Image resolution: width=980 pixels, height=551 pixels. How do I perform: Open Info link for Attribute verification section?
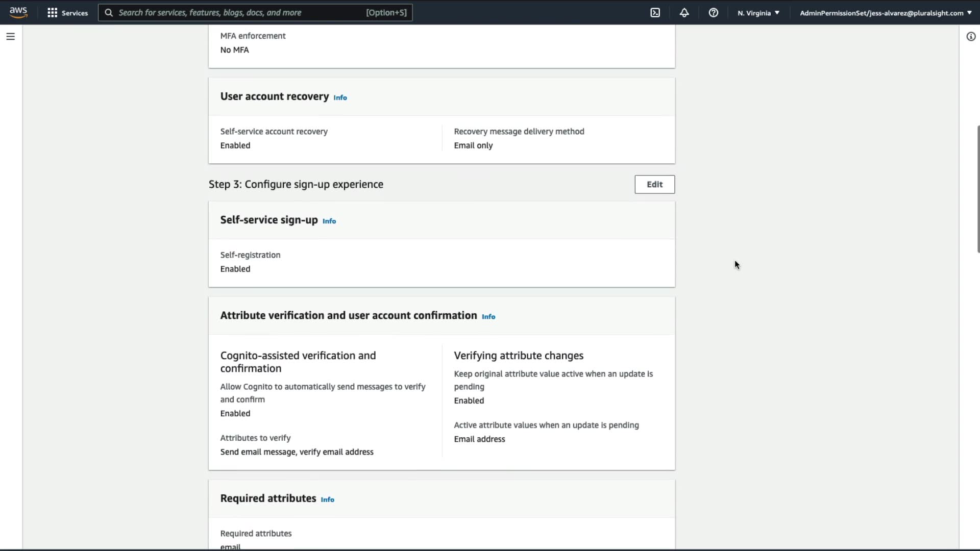488,316
